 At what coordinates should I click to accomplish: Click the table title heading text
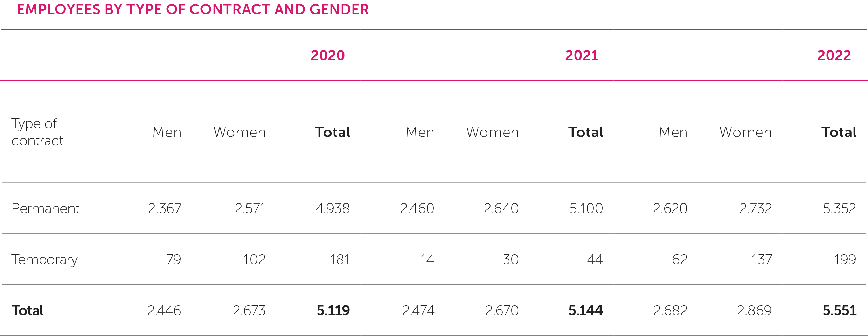(193, 9)
